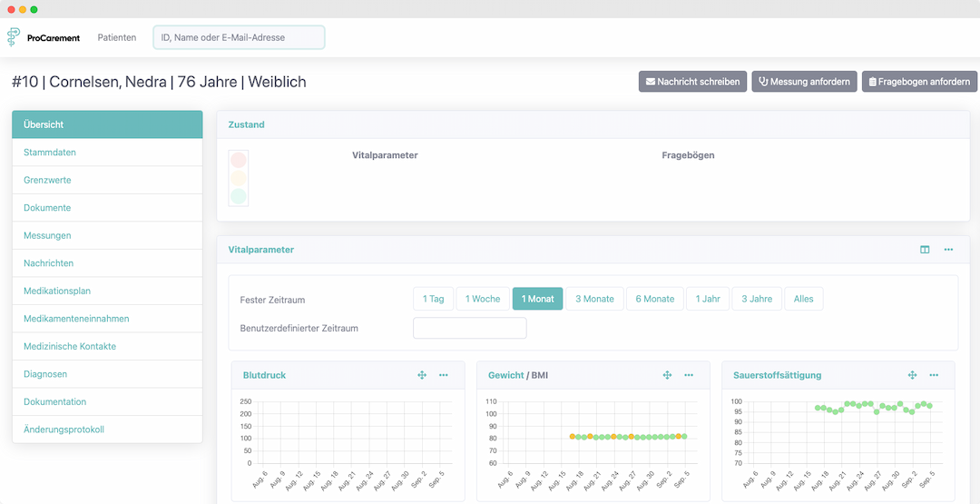
Task: Click the envelope icon on Nachricht schreiben
Action: pos(650,82)
